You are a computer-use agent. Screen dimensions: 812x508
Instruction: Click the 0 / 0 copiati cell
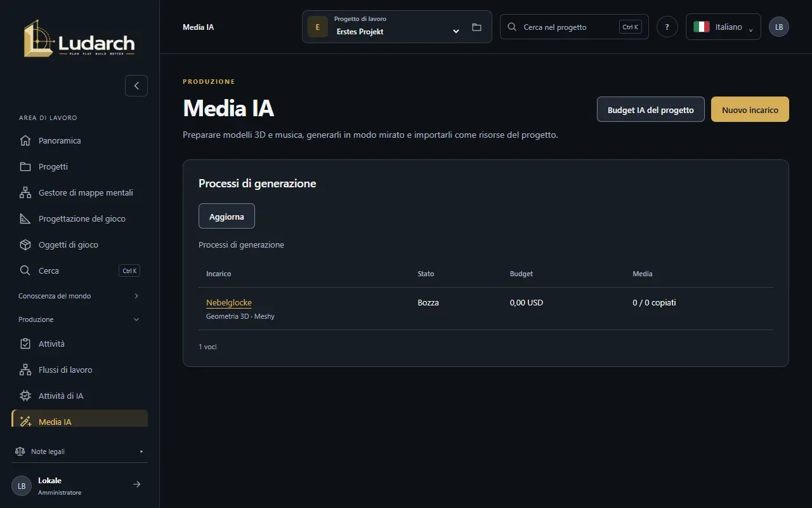tap(654, 302)
